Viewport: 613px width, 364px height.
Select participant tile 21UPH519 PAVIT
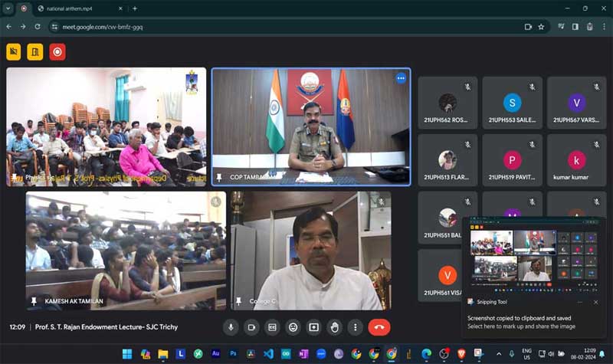[x=512, y=160]
